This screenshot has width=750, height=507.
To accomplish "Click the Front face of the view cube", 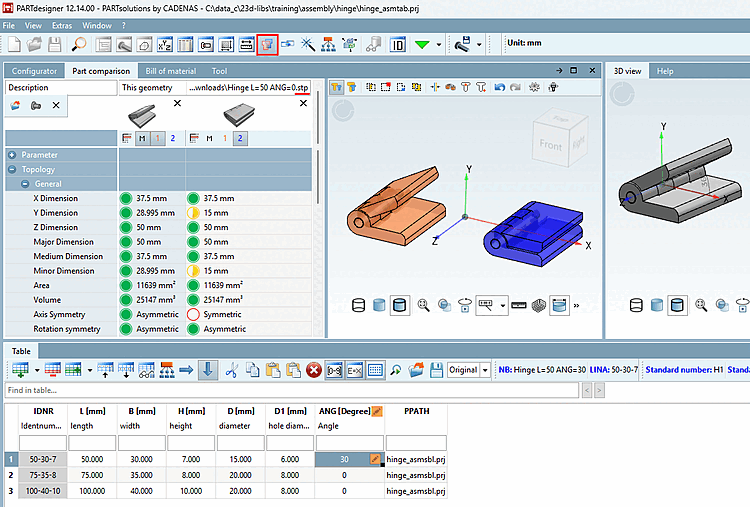I will 551,145.
